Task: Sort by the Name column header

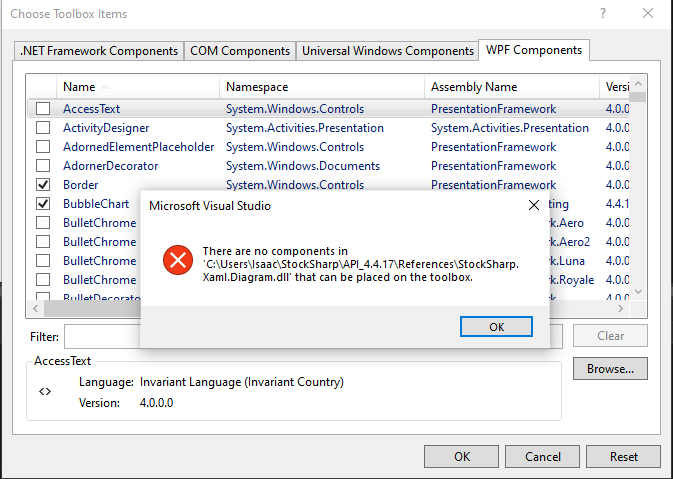Action: [x=138, y=87]
